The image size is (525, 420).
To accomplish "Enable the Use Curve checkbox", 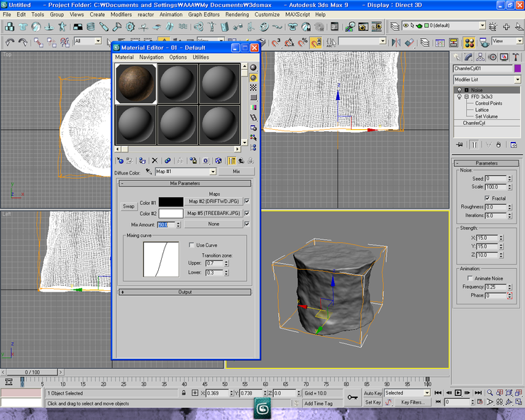I will click(x=192, y=245).
